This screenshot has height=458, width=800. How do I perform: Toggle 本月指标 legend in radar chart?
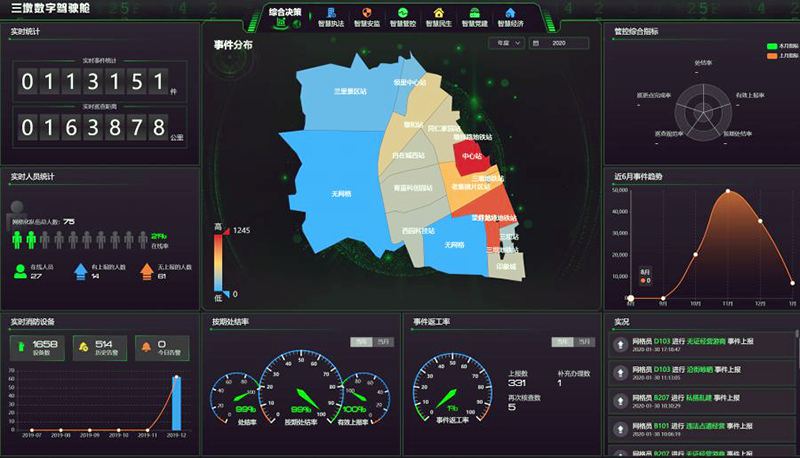coord(773,46)
